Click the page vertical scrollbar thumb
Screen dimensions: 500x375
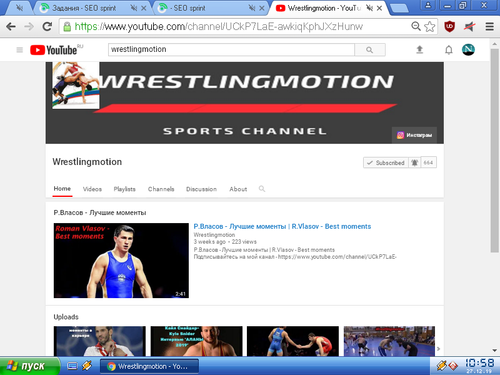click(x=495, y=151)
